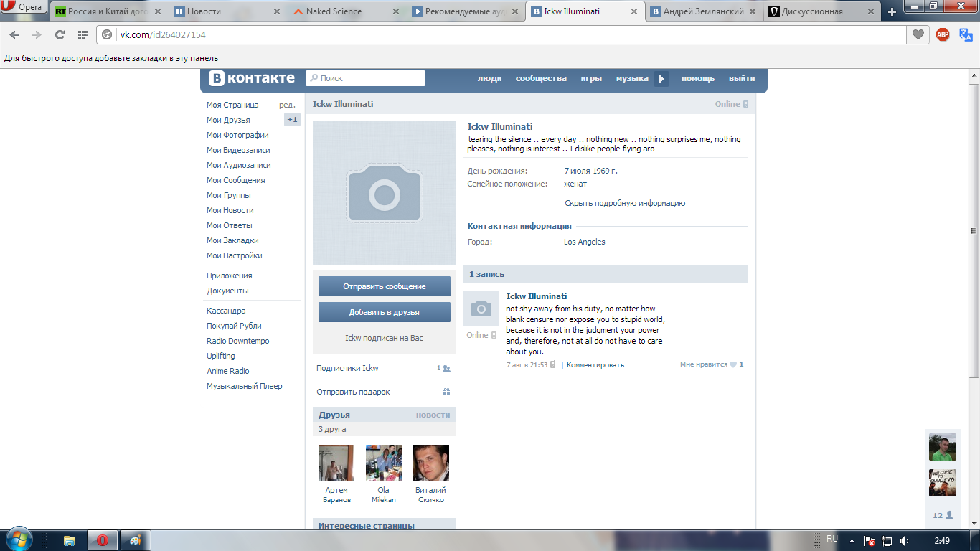Click the Отправить сообщение button
Screen dimensions: 980x551
point(385,286)
